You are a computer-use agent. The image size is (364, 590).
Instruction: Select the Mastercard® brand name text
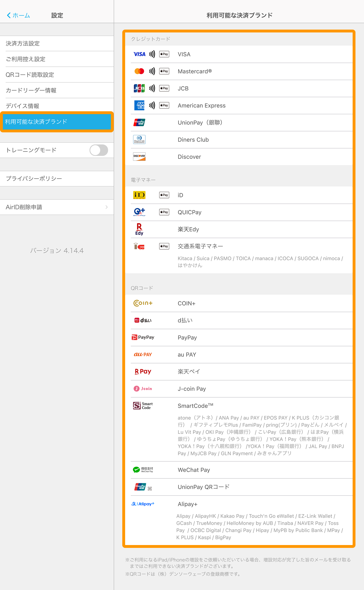(195, 71)
